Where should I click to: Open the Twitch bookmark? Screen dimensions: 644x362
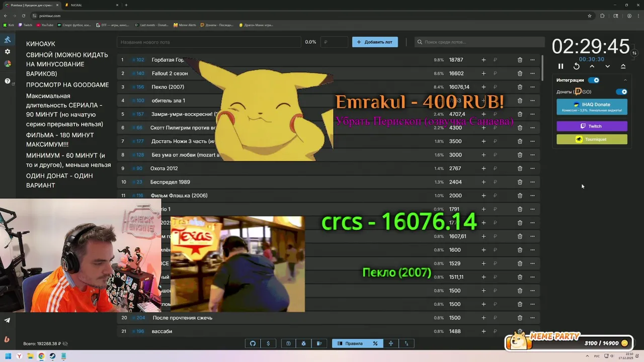point(25,25)
